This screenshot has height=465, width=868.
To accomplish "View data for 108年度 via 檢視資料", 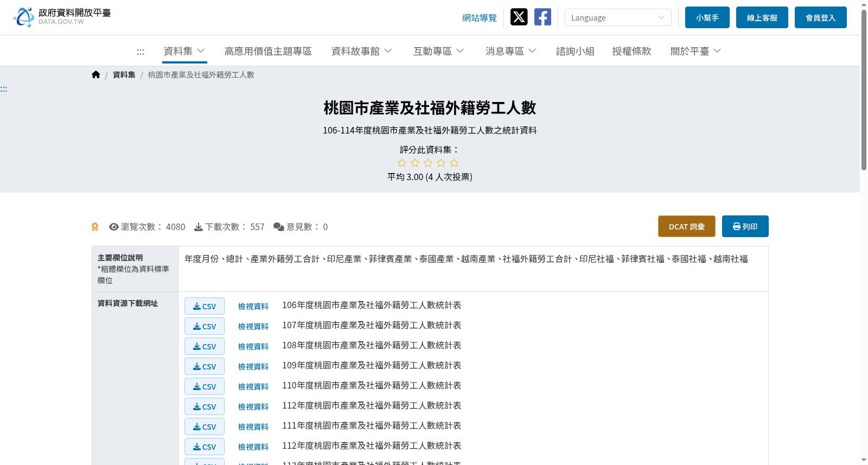I will [253, 347].
